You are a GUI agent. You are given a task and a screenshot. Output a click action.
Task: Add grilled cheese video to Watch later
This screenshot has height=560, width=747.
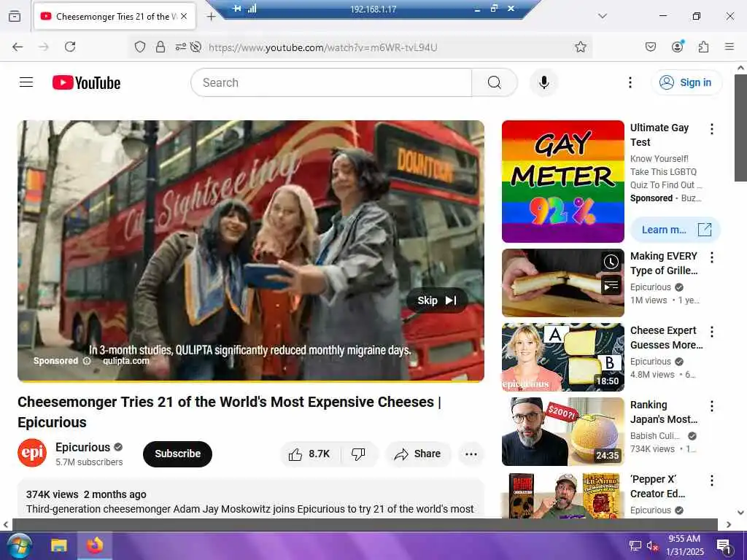point(611,262)
